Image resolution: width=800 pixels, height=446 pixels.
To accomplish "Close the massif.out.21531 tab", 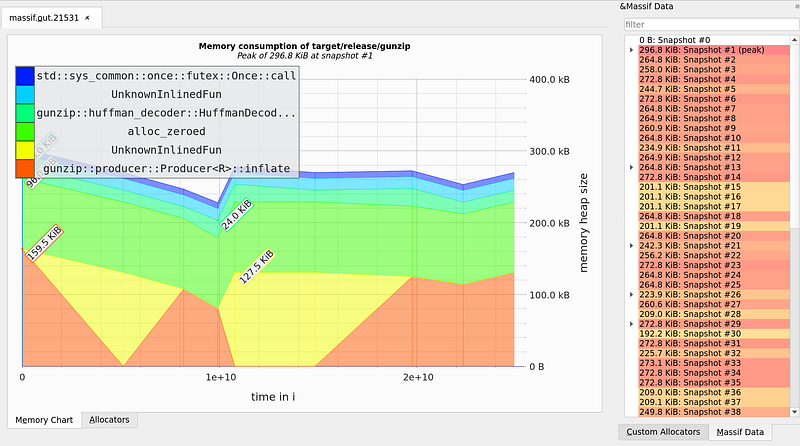I will click(88, 19).
